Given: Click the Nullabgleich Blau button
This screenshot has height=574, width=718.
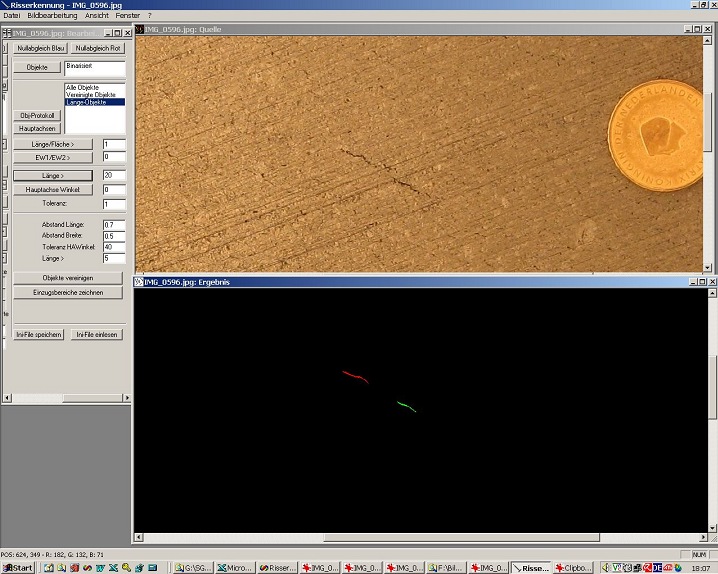Looking at the screenshot, I should click(x=40, y=48).
